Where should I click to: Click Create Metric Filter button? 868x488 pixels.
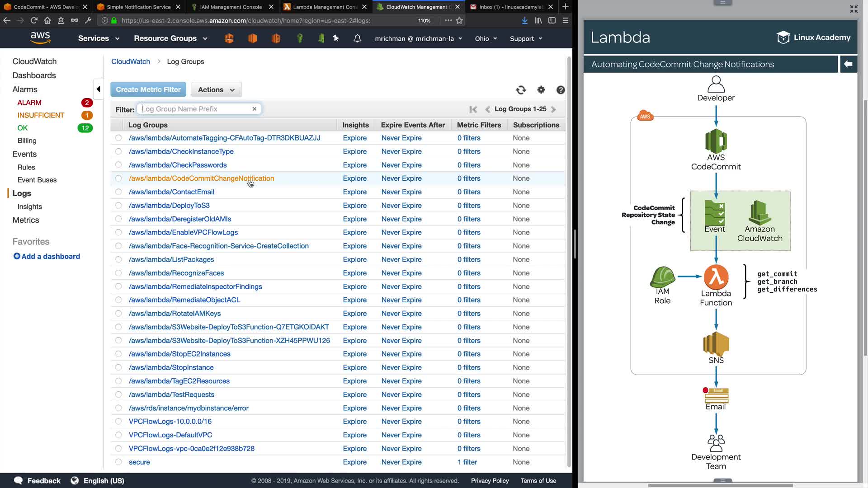pyautogui.click(x=148, y=89)
